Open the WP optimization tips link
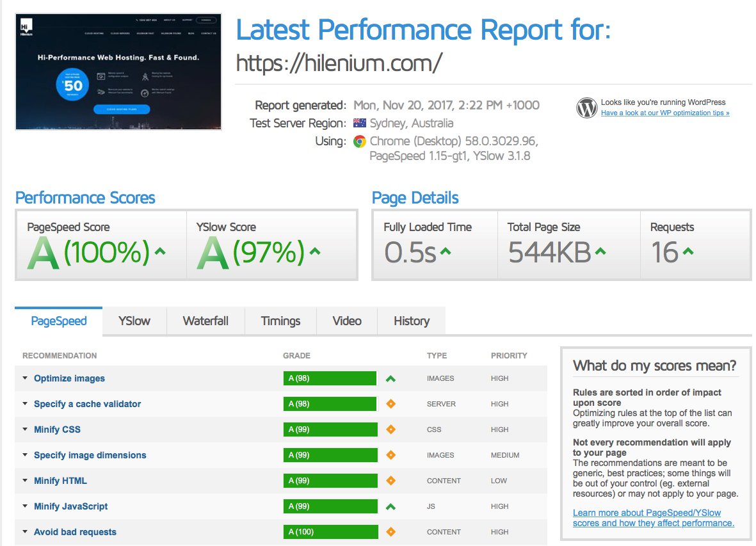Image resolution: width=756 pixels, height=546 pixels. (x=665, y=113)
